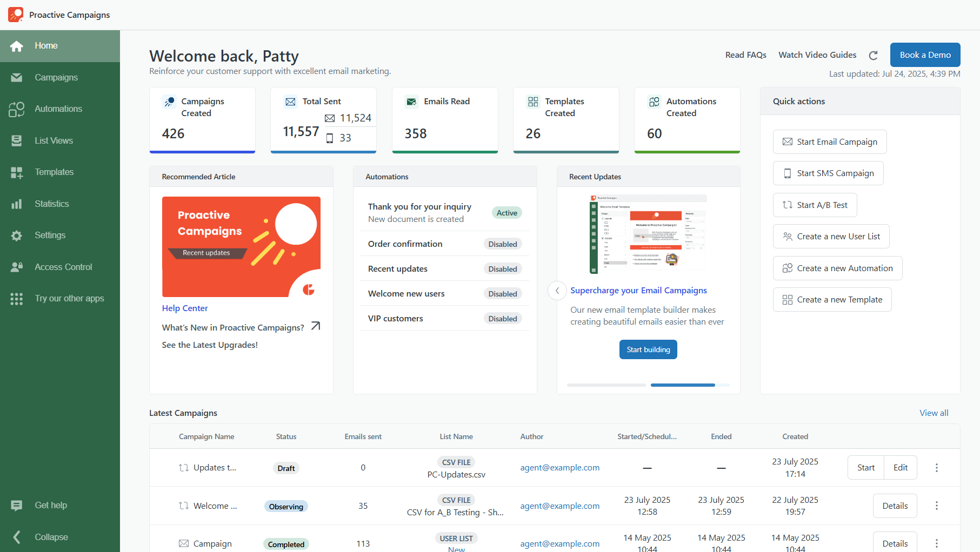The width and height of the screenshot is (980, 552).
Task: Go to previous slide in Recent Updates
Action: click(557, 291)
